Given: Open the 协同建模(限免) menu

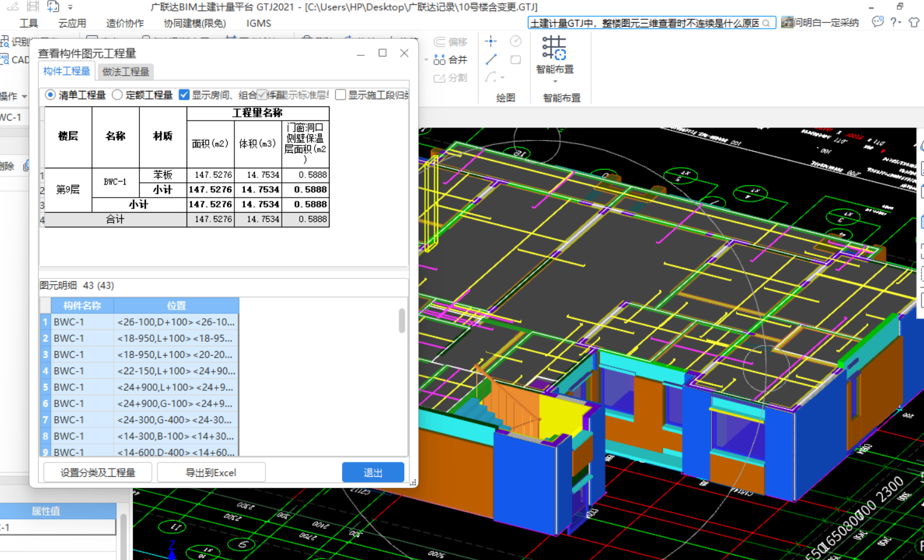Looking at the screenshot, I should [x=195, y=23].
